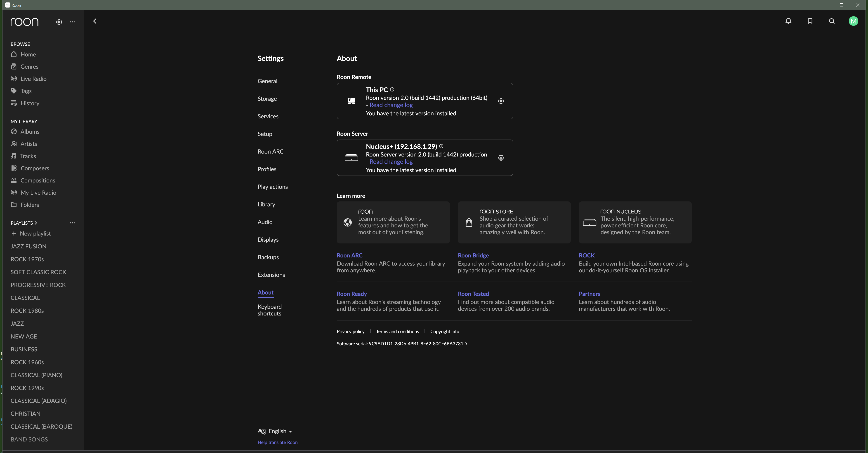This screenshot has width=868, height=453.
Task: Switch to Displays settings tab
Action: point(268,240)
